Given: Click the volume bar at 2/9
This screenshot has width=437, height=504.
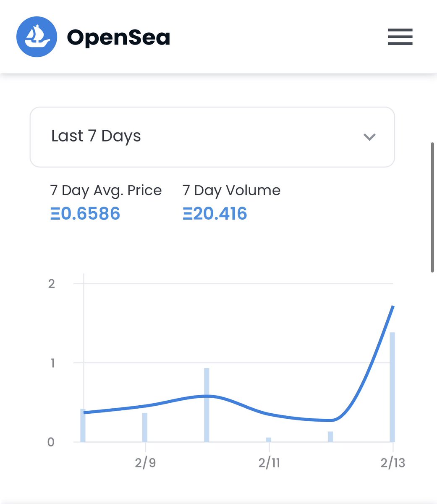Looking at the screenshot, I should (x=145, y=427).
